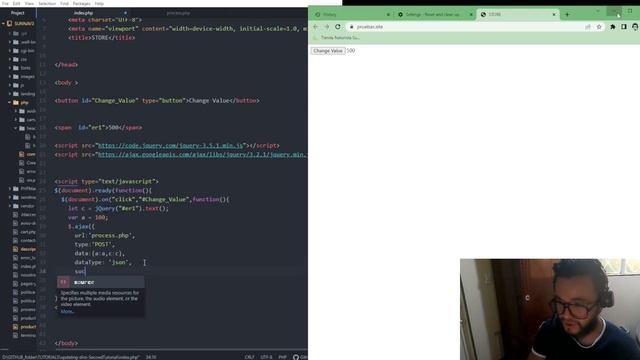The width and height of the screenshot is (640, 360).
Task: Open the ajax.googleapis.com jquery URL
Action: point(202,155)
